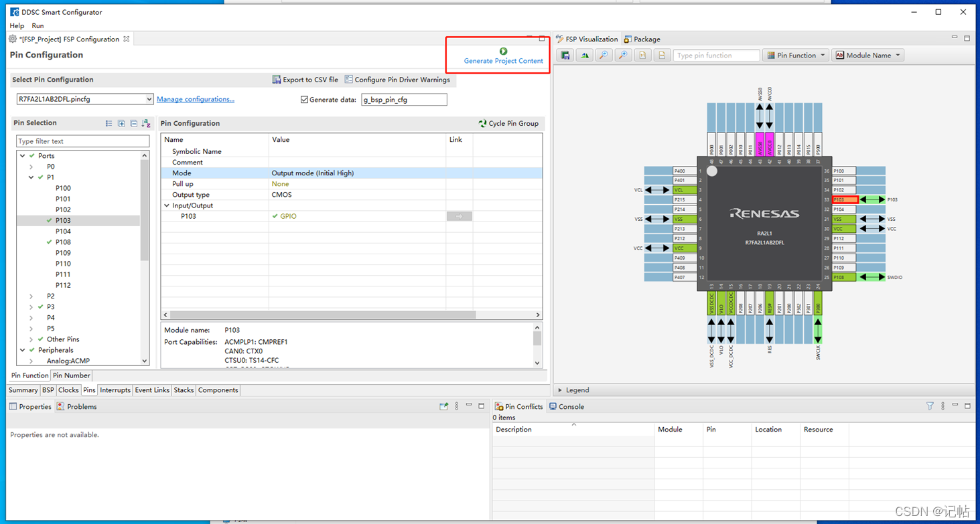Click the Type pin function search field

click(716, 56)
